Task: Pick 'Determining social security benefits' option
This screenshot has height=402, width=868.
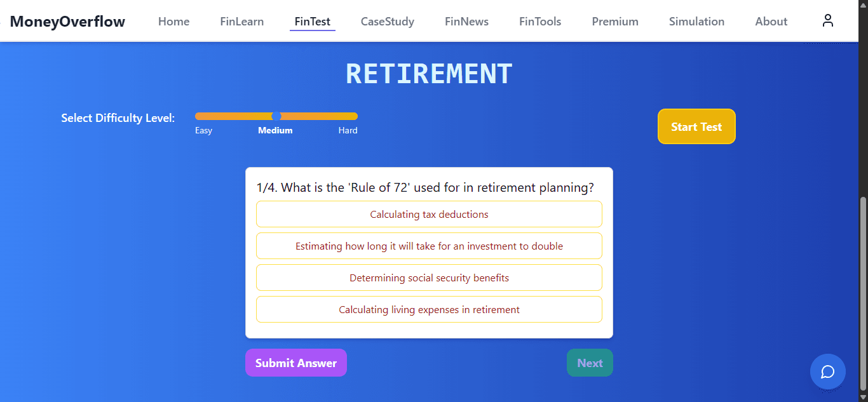Action: pos(429,278)
